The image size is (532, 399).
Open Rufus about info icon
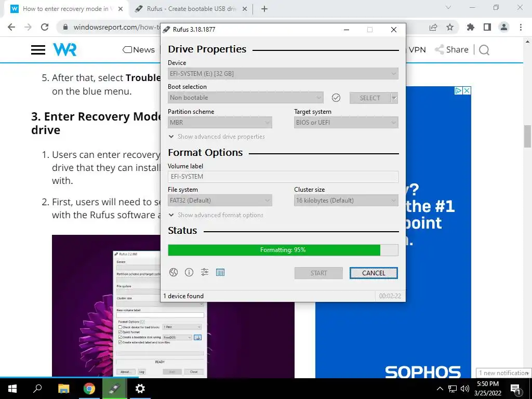tap(189, 272)
